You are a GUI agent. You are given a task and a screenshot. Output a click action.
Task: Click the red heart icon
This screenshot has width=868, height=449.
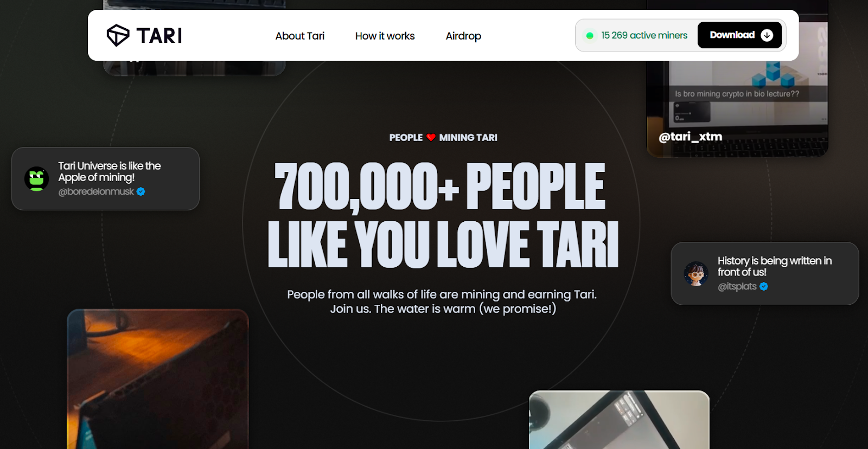coord(431,137)
